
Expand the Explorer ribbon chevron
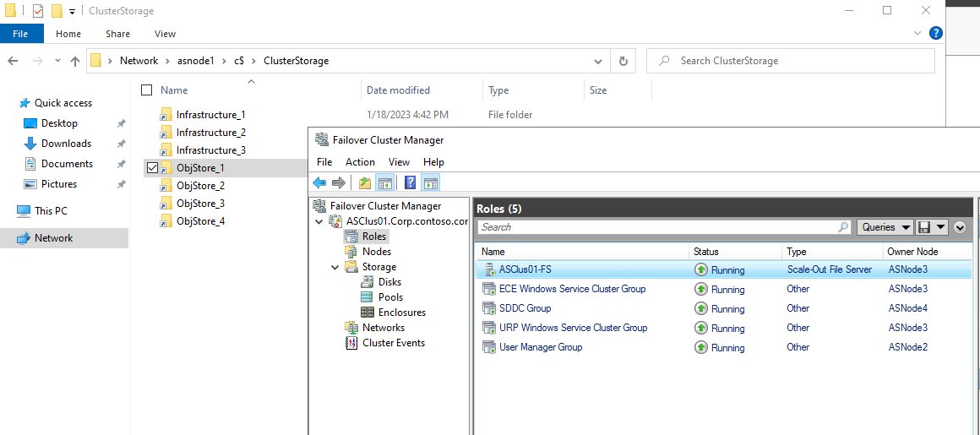[x=917, y=33]
